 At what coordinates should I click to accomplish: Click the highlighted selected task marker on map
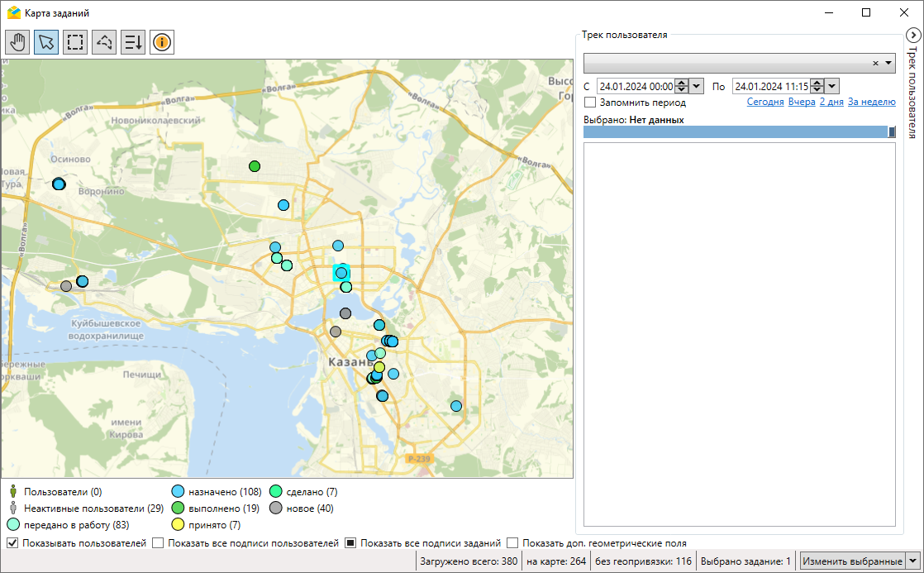click(341, 273)
